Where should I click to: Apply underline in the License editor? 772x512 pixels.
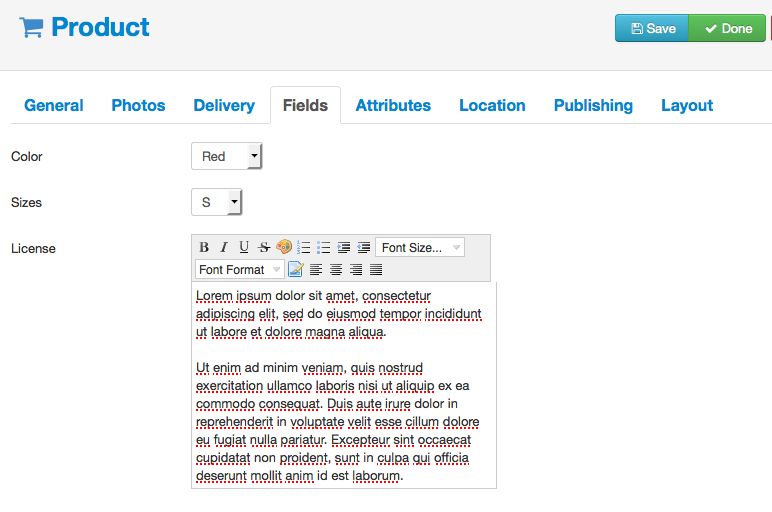(244, 247)
